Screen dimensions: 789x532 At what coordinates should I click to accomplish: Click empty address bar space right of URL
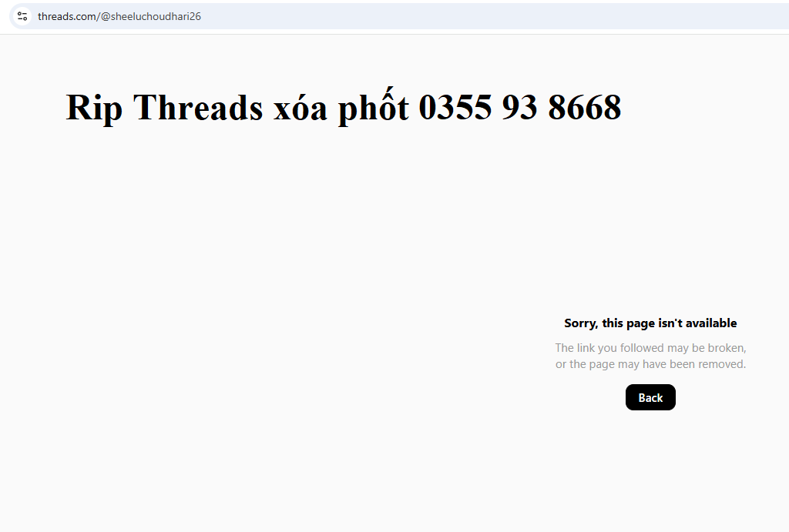(493, 16)
